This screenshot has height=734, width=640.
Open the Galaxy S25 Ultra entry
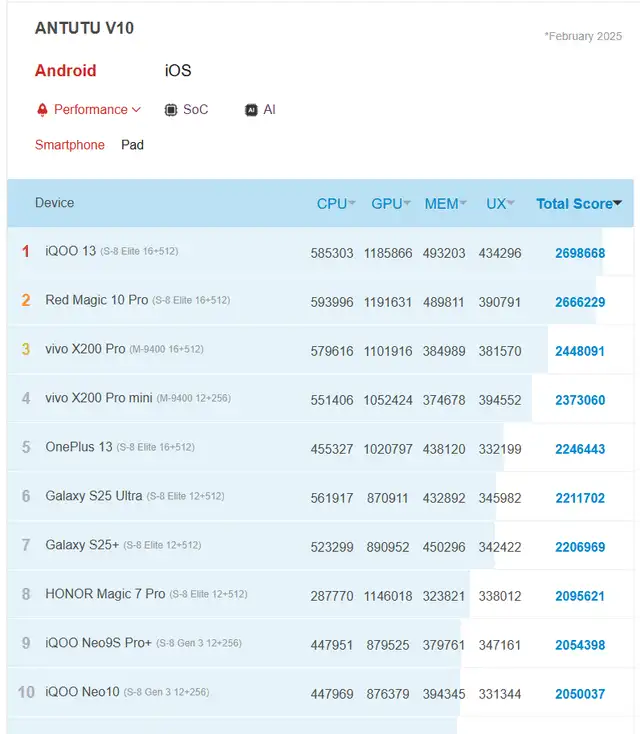(94, 496)
